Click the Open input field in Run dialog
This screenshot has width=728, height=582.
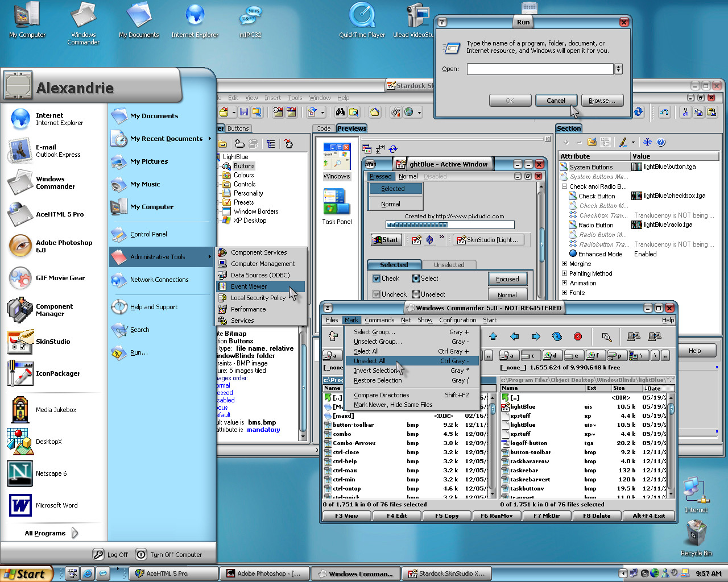tap(540, 69)
